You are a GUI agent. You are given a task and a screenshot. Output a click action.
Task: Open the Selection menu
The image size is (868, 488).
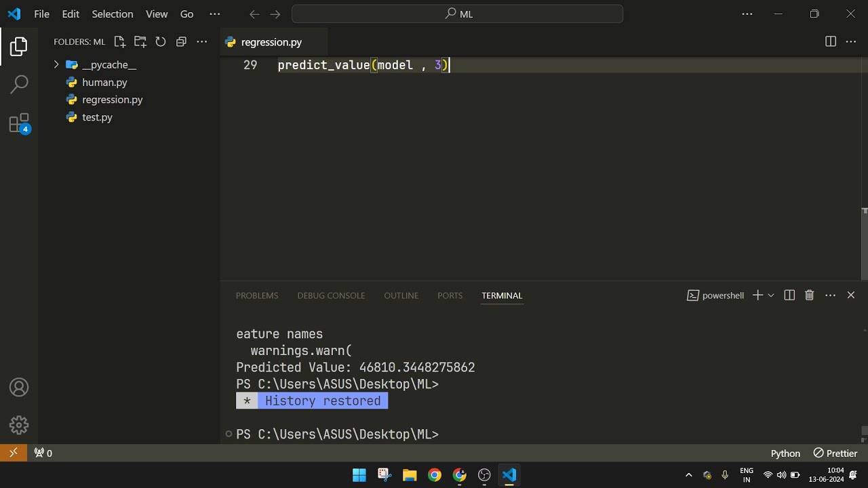coord(113,14)
